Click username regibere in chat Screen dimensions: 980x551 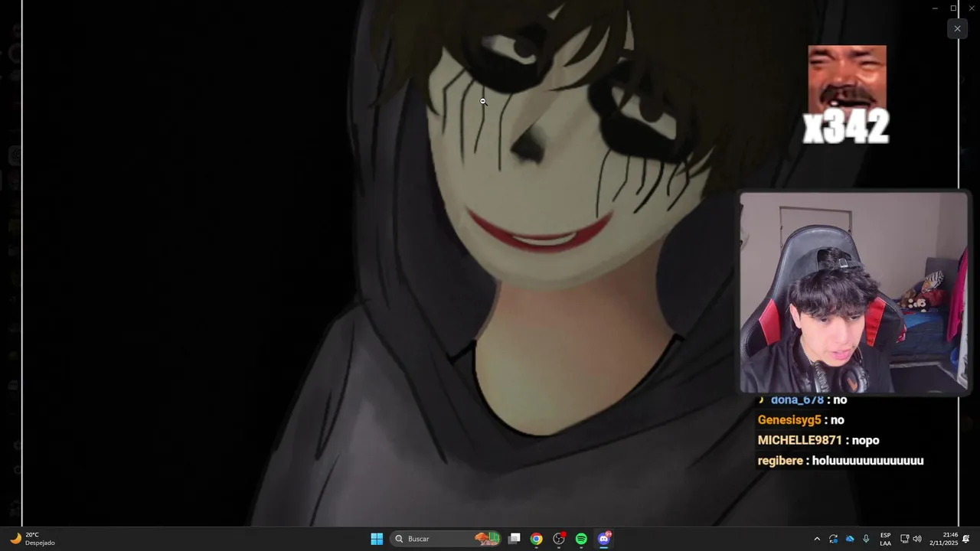pos(780,461)
